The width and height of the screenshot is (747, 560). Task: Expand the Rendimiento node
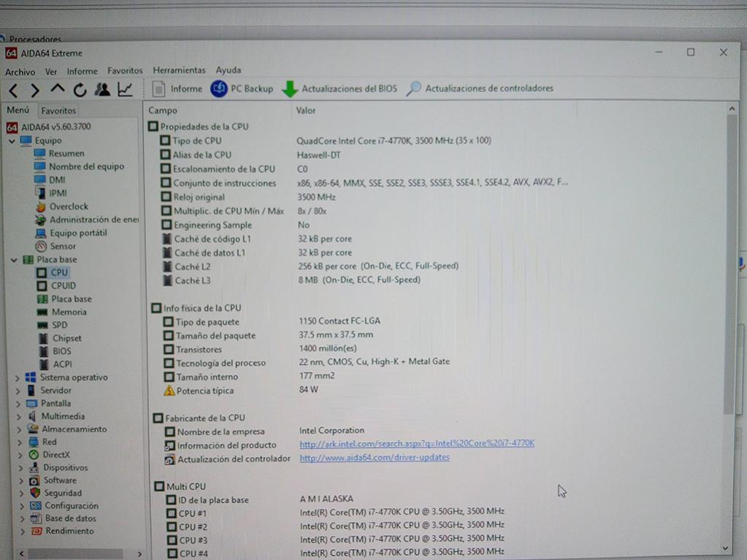click(x=23, y=532)
